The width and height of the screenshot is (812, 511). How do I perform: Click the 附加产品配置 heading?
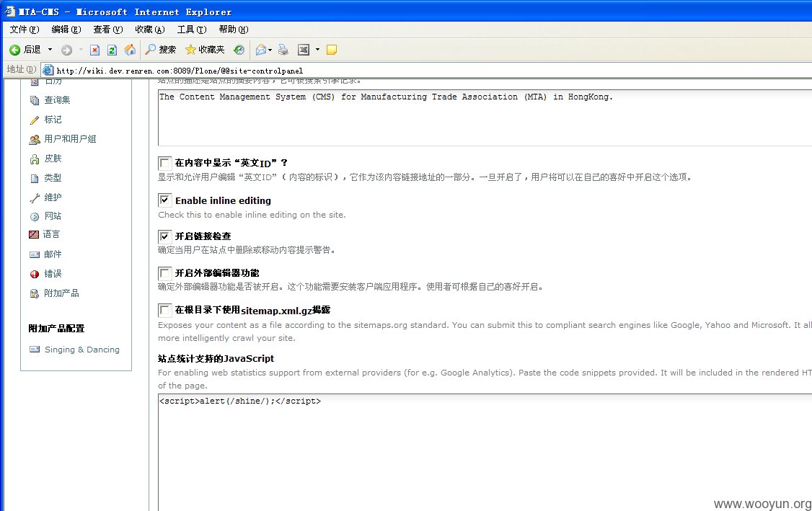pos(56,328)
